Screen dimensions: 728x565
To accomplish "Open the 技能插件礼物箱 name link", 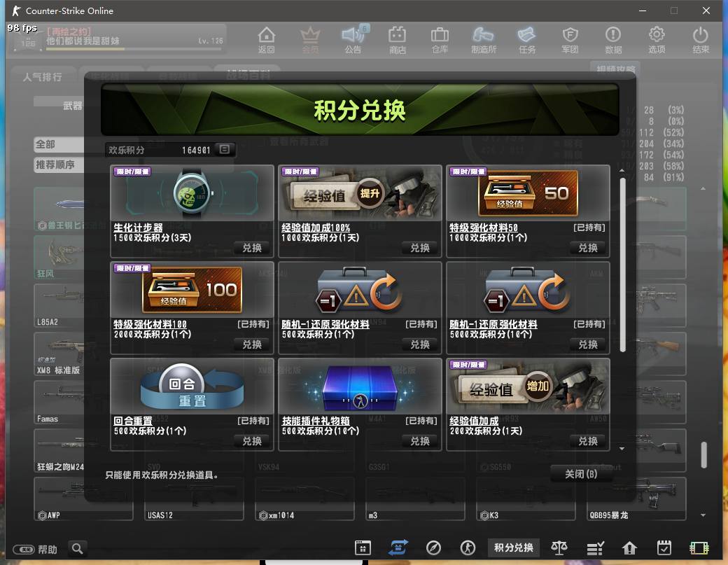I will click(x=316, y=421).
